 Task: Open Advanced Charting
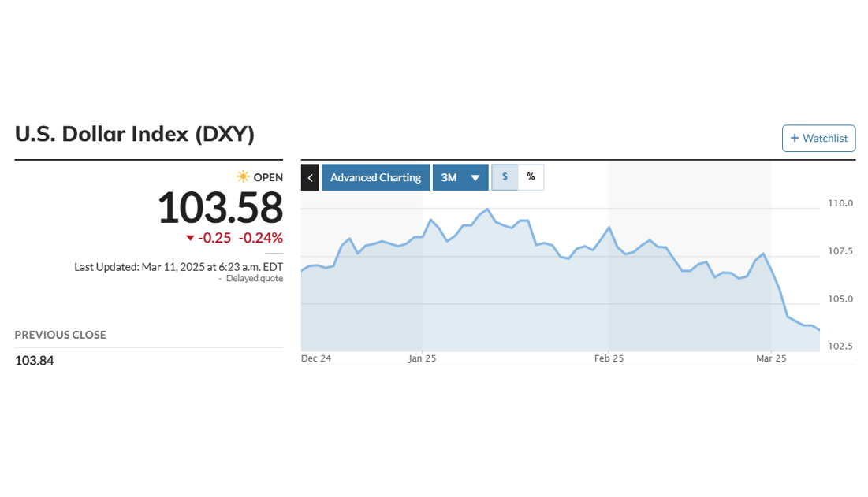click(x=375, y=177)
